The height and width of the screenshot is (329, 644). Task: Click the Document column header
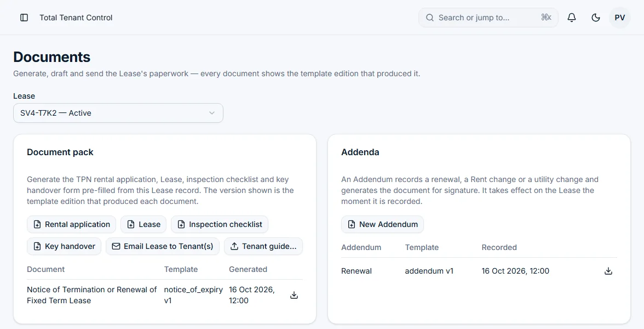pos(45,269)
